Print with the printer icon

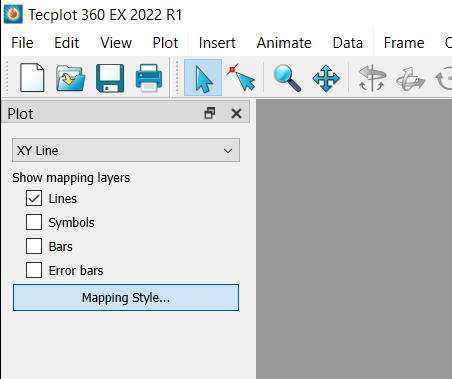tap(149, 78)
